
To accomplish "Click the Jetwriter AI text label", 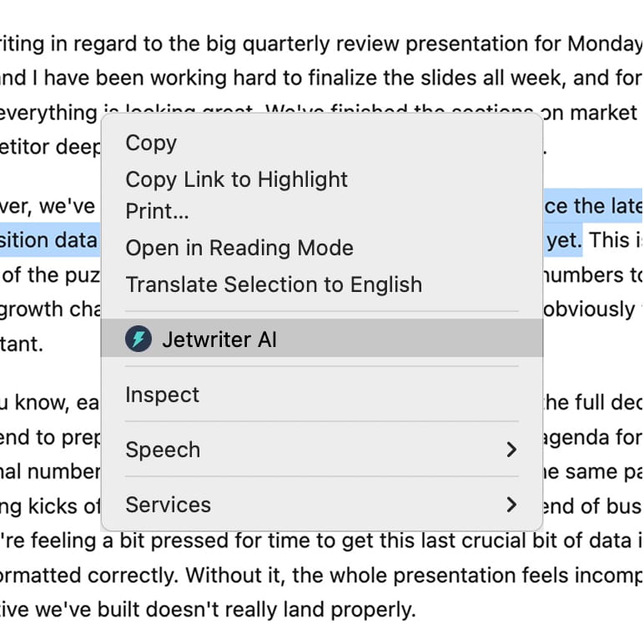I will [x=219, y=340].
